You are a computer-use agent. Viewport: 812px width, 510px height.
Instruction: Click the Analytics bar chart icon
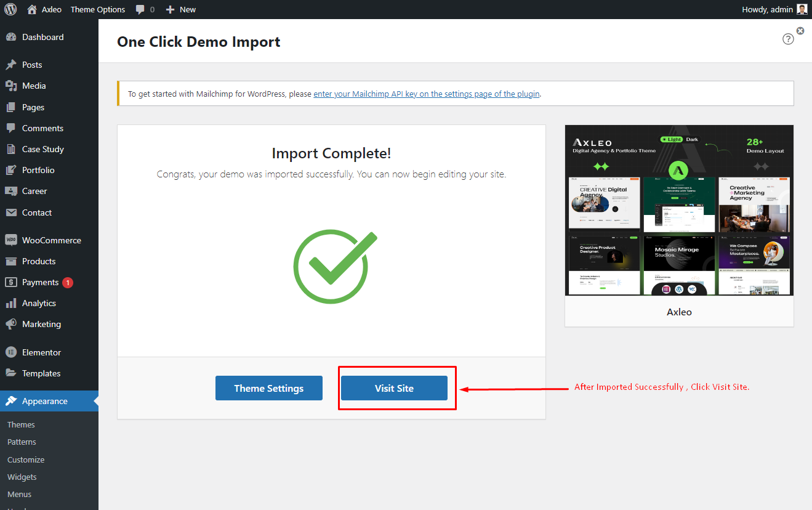coord(11,303)
